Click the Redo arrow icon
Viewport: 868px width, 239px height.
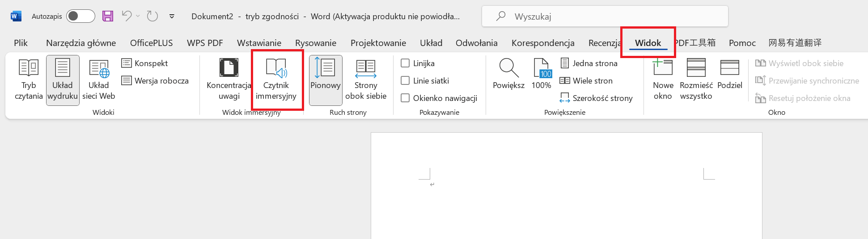pos(152,17)
